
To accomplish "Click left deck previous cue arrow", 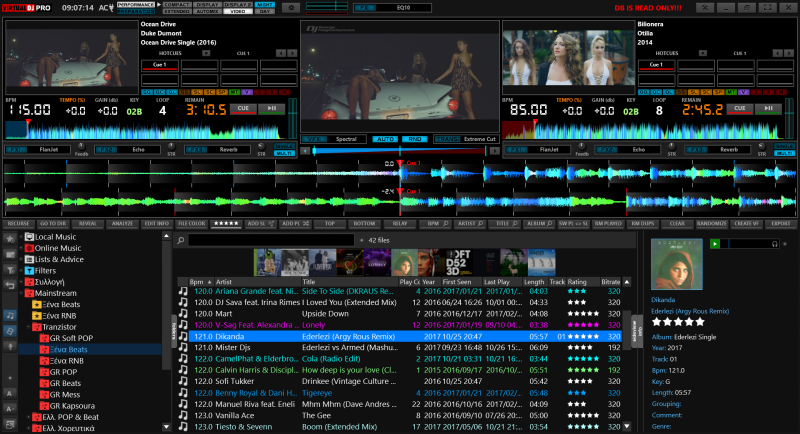I will [x=281, y=53].
